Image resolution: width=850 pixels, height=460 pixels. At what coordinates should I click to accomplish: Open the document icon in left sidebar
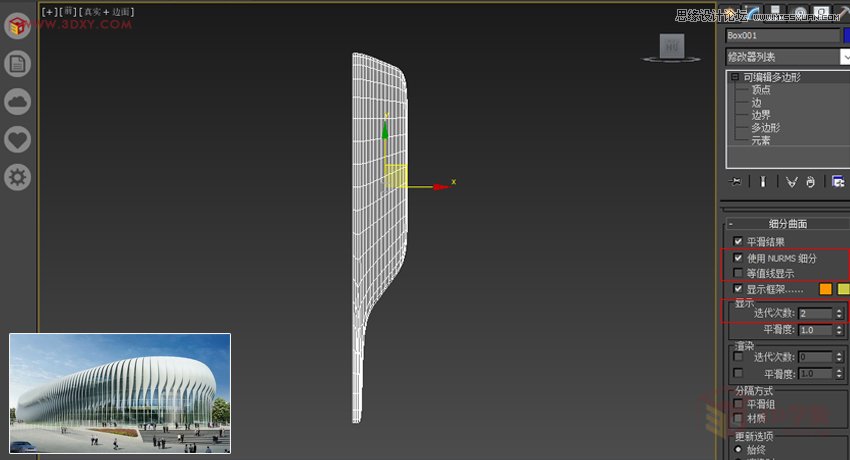18,64
